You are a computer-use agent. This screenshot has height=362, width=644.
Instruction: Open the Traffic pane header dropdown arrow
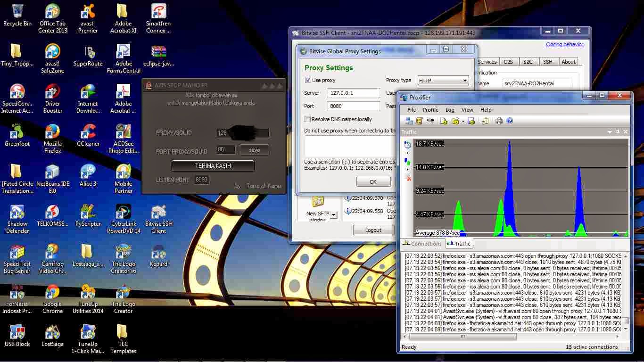pyautogui.click(x=610, y=132)
